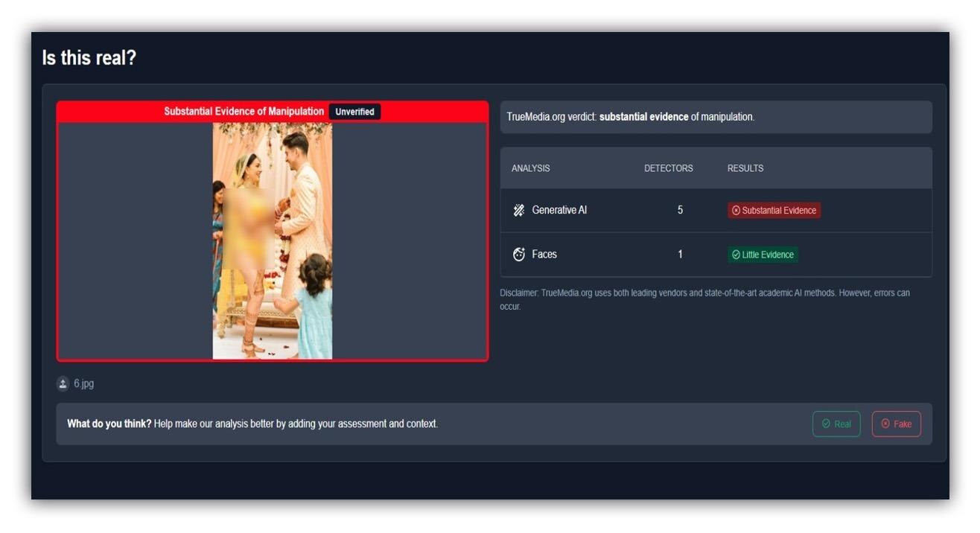Click the checkmark icon inside Real button
The height and width of the screenshot is (533, 980).
[x=826, y=424]
